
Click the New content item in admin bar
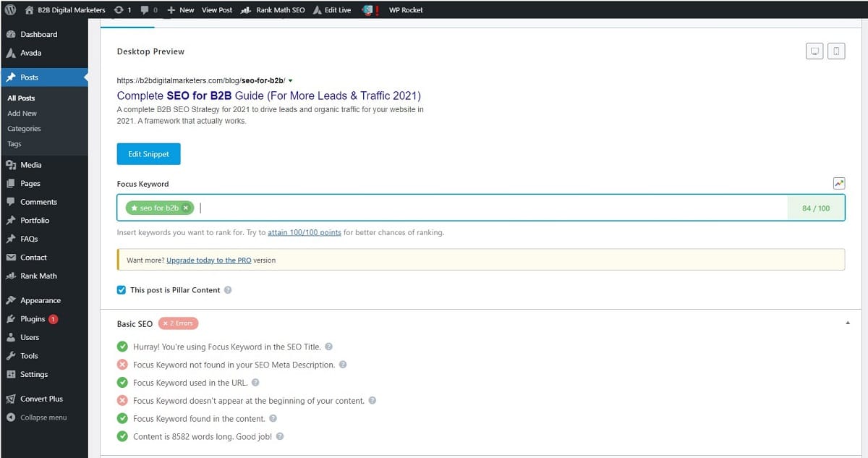point(181,10)
